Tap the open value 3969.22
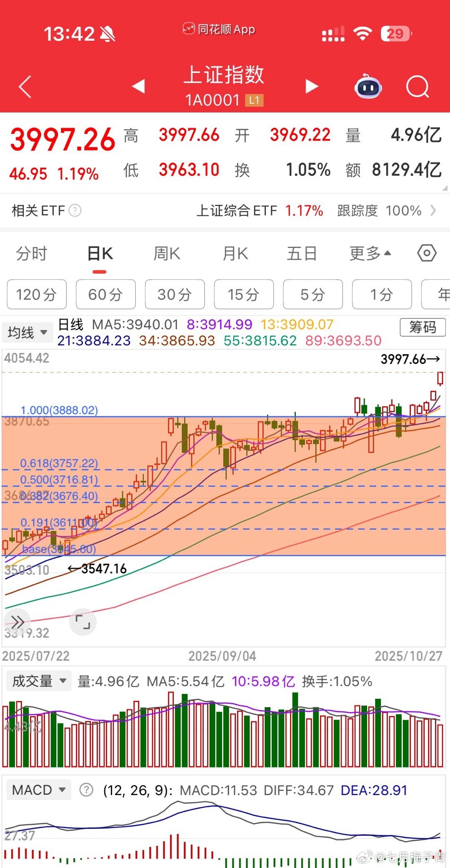 [x=300, y=135]
